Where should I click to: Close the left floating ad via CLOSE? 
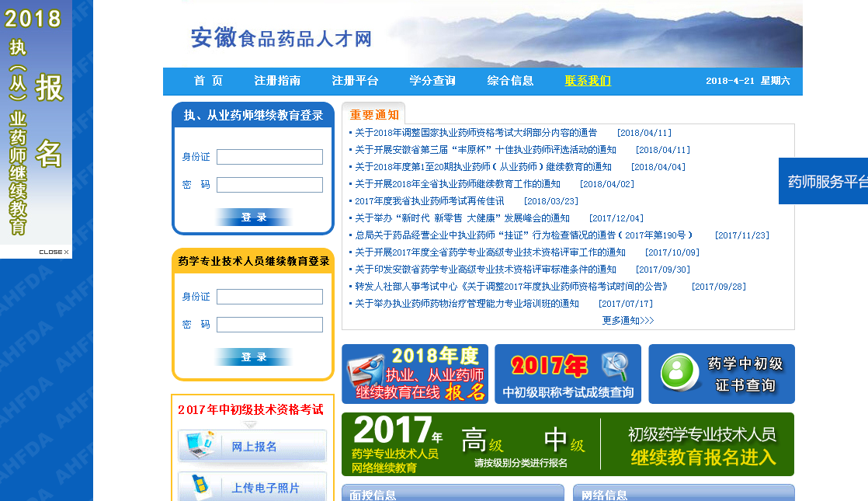point(54,252)
